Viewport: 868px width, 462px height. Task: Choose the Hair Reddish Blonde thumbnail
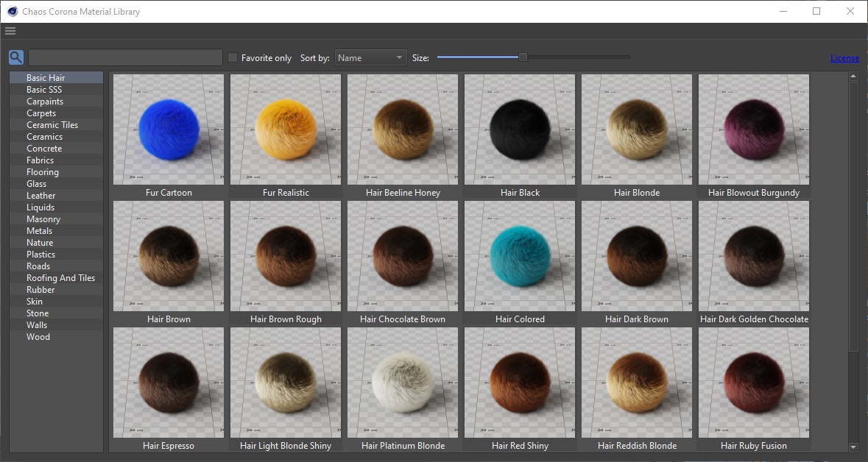tap(637, 383)
